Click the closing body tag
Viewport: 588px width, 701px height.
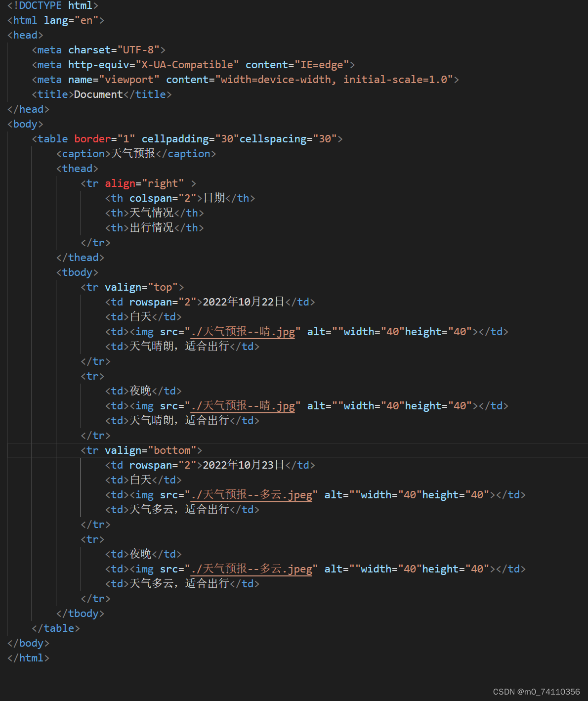pyautogui.click(x=28, y=643)
